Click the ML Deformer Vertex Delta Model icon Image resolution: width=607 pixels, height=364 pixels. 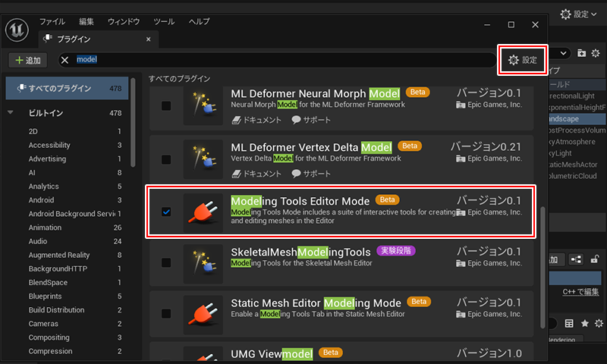coord(203,158)
